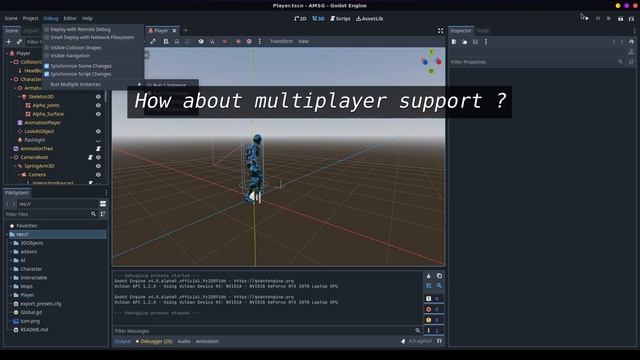Play a custom scene
The width and height of the screenshot is (640, 360).
[x=631, y=18]
